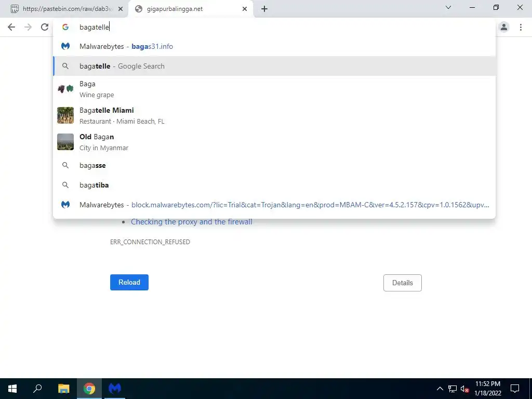Click the Google G icon in omnibox
Screen dimensions: 532x399
pyautogui.click(x=65, y=27)
